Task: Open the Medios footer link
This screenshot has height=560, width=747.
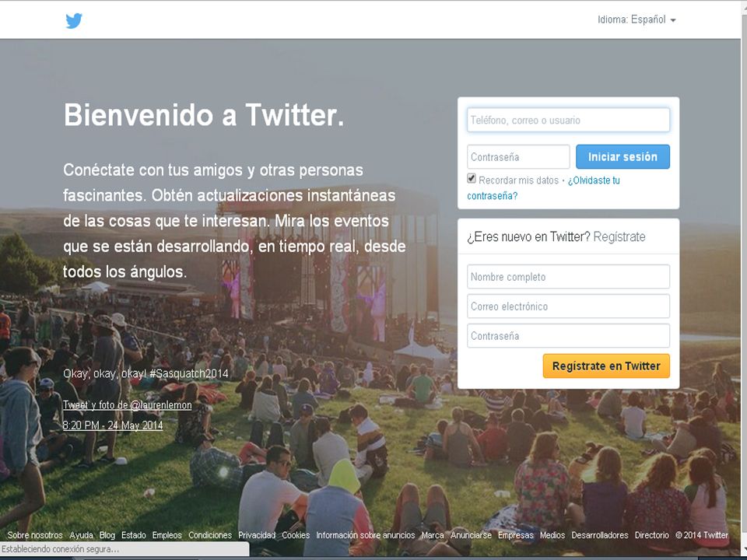Action: coord(552,535)
